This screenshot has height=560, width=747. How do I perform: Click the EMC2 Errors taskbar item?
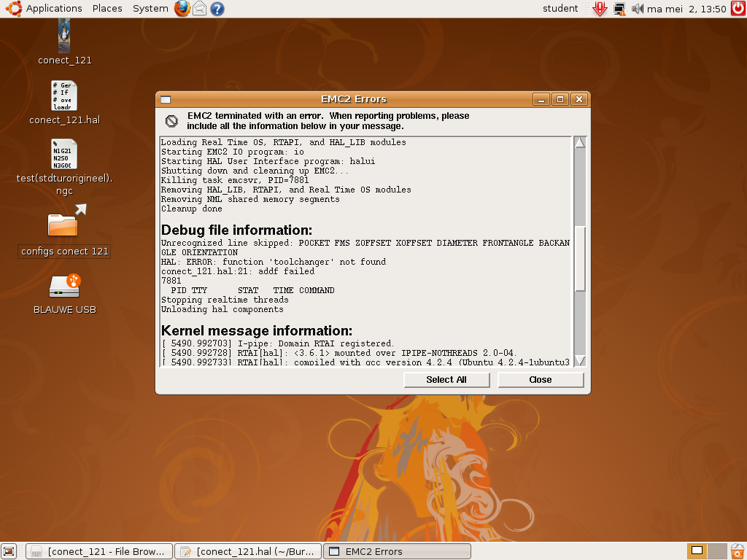point(397,551)
